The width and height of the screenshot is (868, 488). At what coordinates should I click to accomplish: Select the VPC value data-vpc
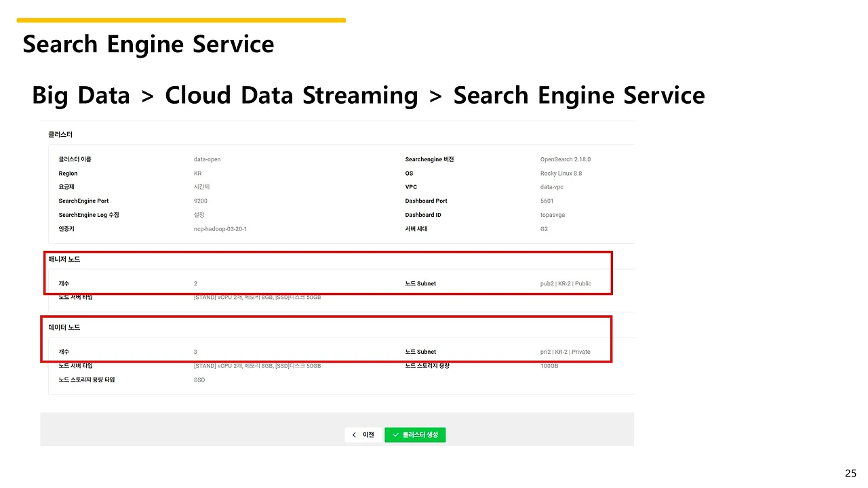tap(552, 187)
